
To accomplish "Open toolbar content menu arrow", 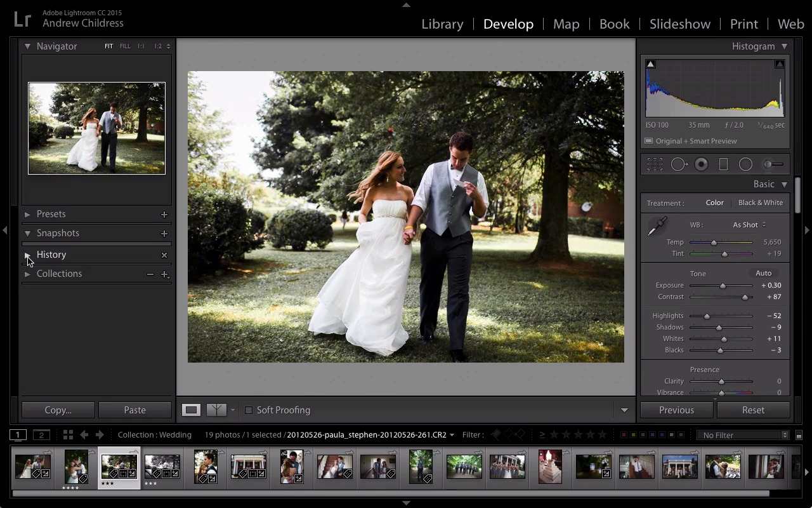I will click(x=624, y=410).
